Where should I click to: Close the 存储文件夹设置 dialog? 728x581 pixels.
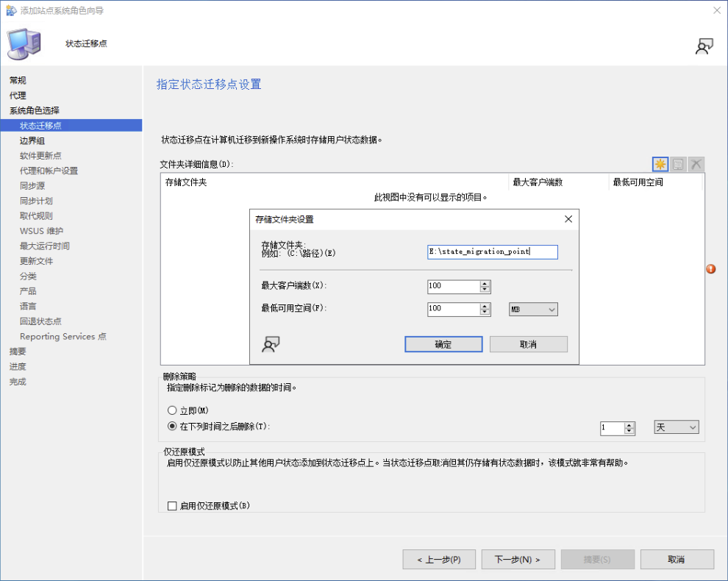click(568, 218)
